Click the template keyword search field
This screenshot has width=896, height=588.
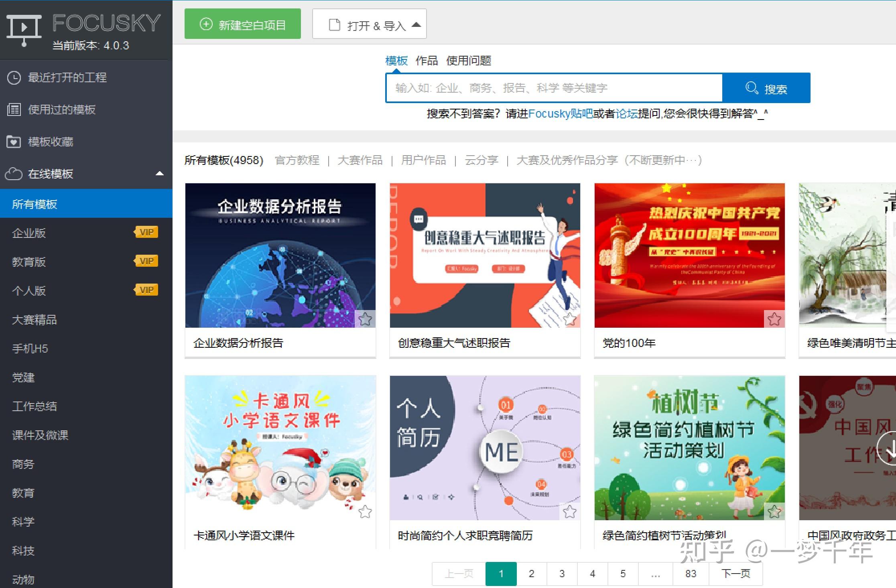point(554,88)
